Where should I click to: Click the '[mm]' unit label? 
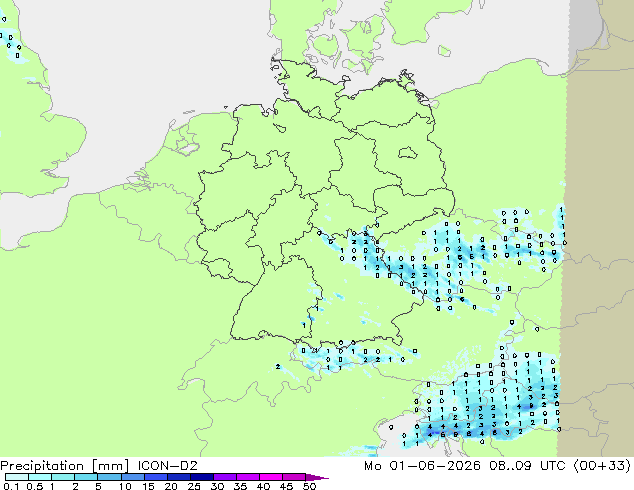click(x=110, y=466)
